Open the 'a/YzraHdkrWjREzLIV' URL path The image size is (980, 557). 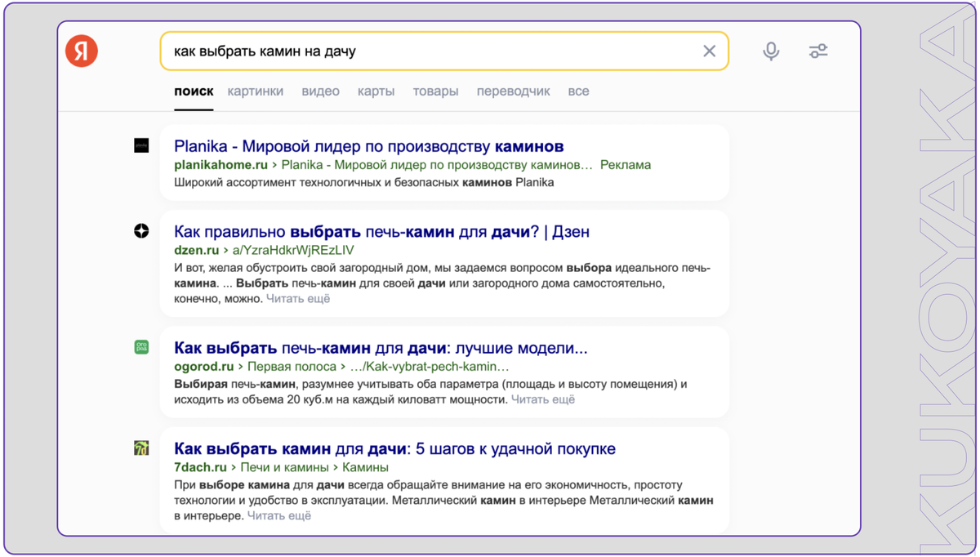(293, 250)
